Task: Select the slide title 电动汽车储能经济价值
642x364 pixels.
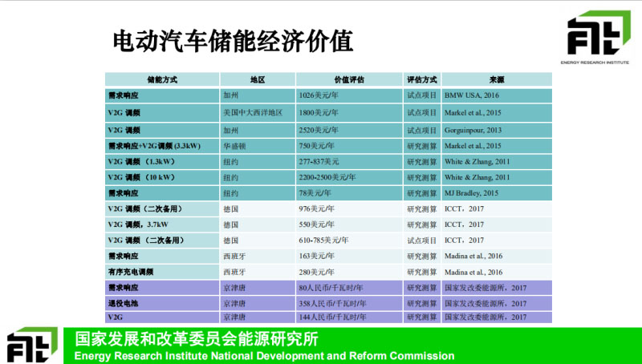Action: point(233,39)
